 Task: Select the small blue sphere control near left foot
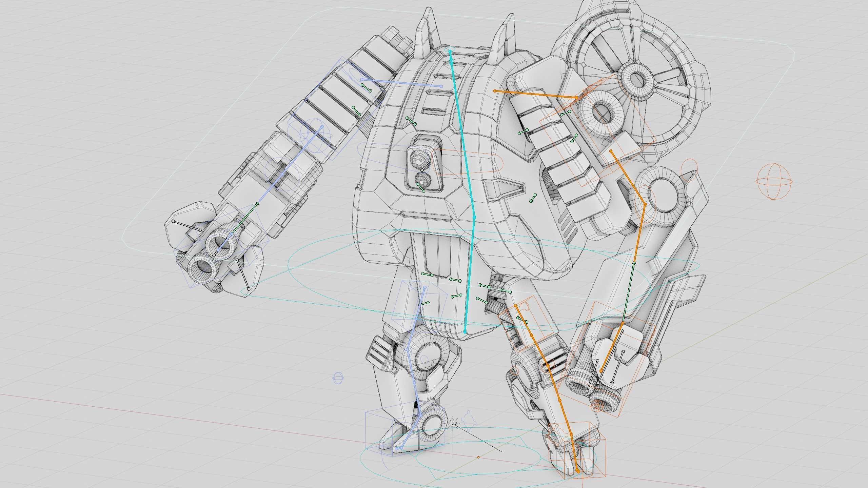coord(338,378)
